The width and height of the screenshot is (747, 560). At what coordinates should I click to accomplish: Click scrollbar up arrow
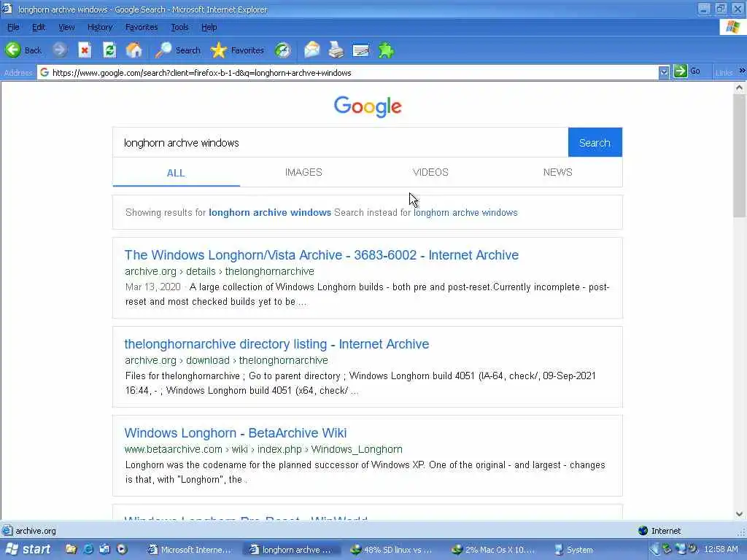click(x=740, y=87)
